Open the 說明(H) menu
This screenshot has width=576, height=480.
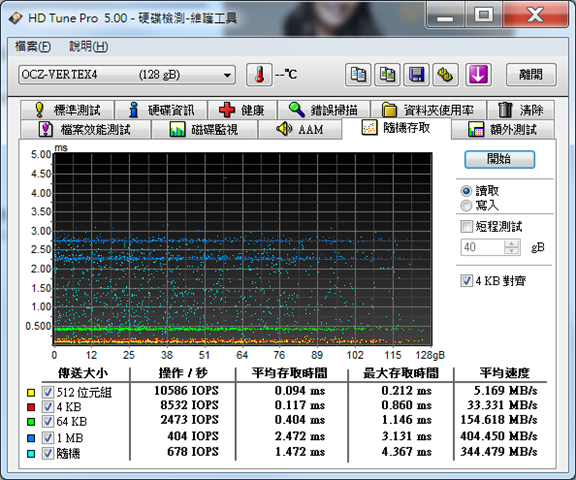(x=89, y=47)
